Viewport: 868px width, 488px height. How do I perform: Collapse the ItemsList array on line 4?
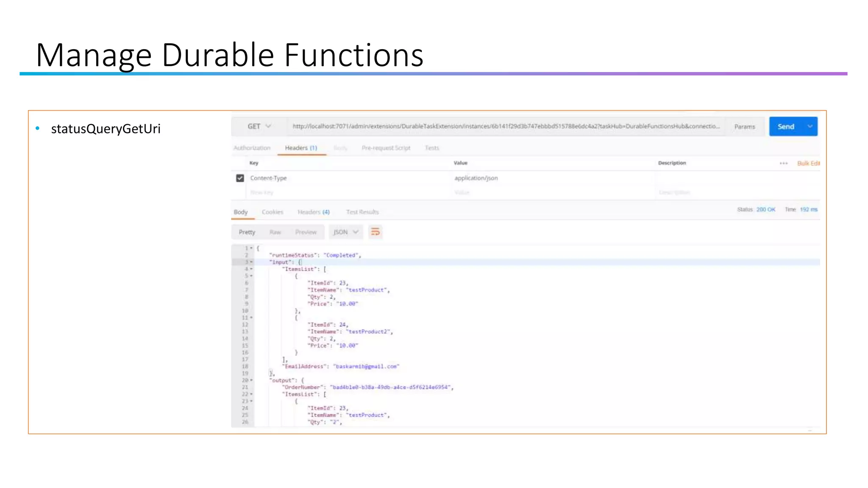pos(251,269)
